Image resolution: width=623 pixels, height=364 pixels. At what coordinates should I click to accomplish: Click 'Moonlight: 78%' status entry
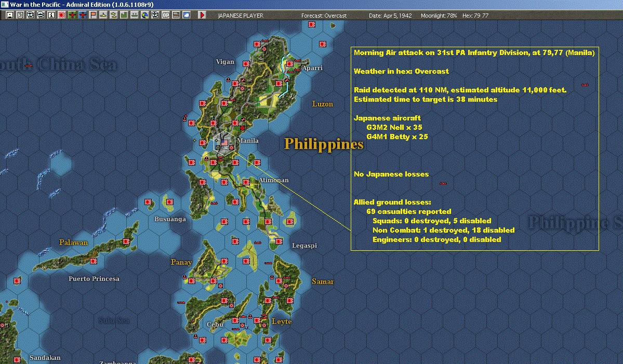(x=439, y=16)
